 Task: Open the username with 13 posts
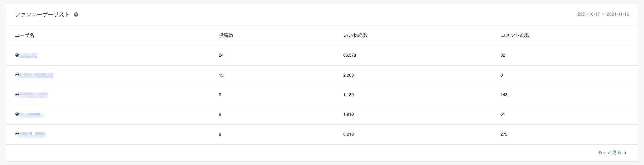[34, 75]
